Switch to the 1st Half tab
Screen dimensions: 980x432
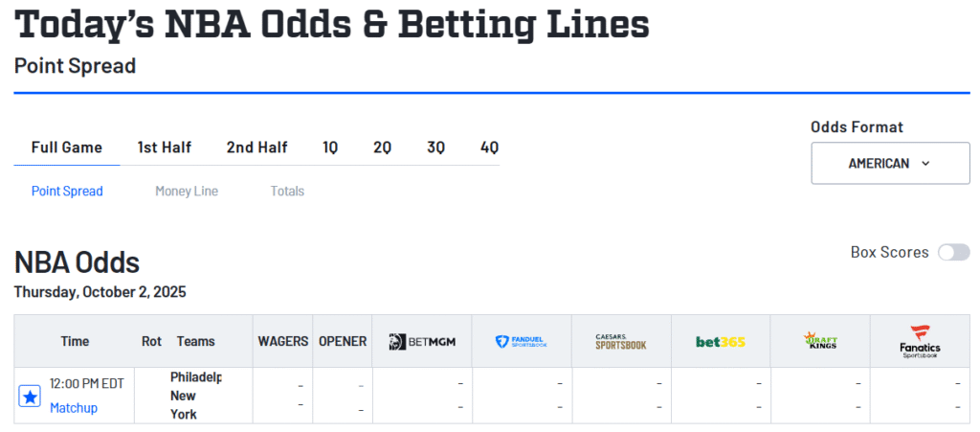tap(164, 148)
